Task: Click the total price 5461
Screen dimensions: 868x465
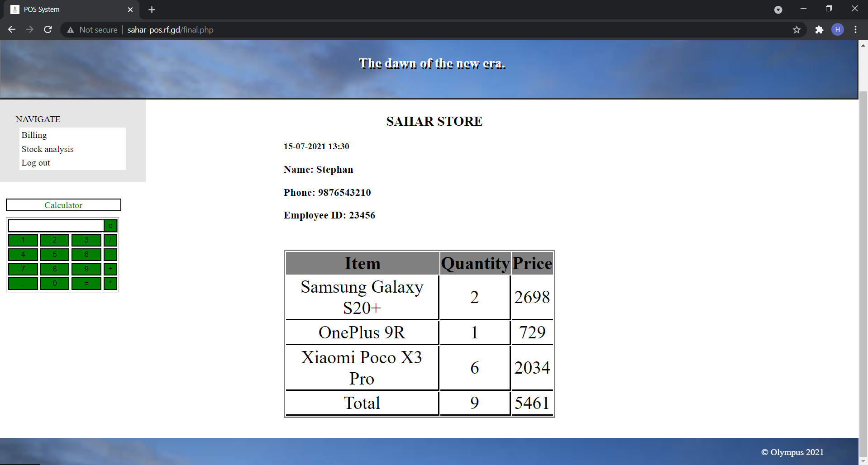Action: coord(532,403)
